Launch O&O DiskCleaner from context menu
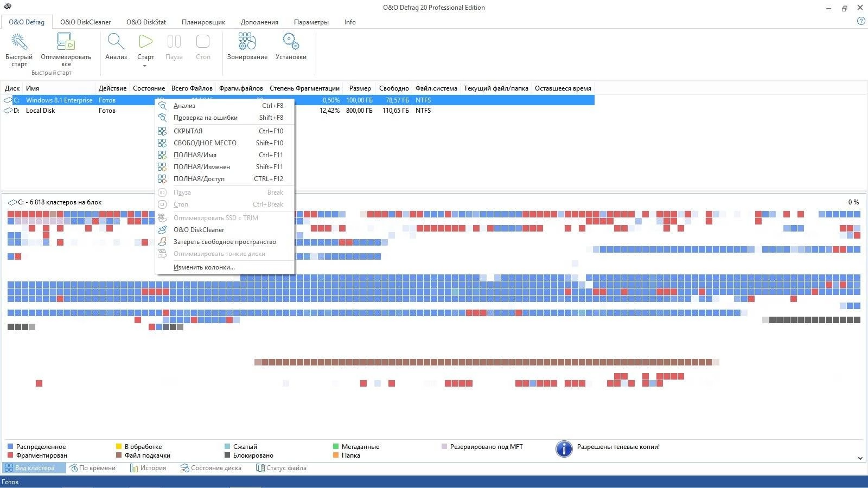Image resolution: width=868 pixels, height=488 pixels. point(225,230)
